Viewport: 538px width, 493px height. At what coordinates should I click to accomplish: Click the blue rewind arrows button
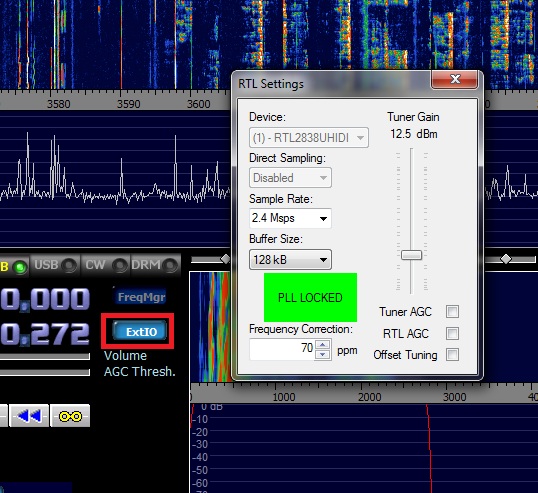point(29,416)
